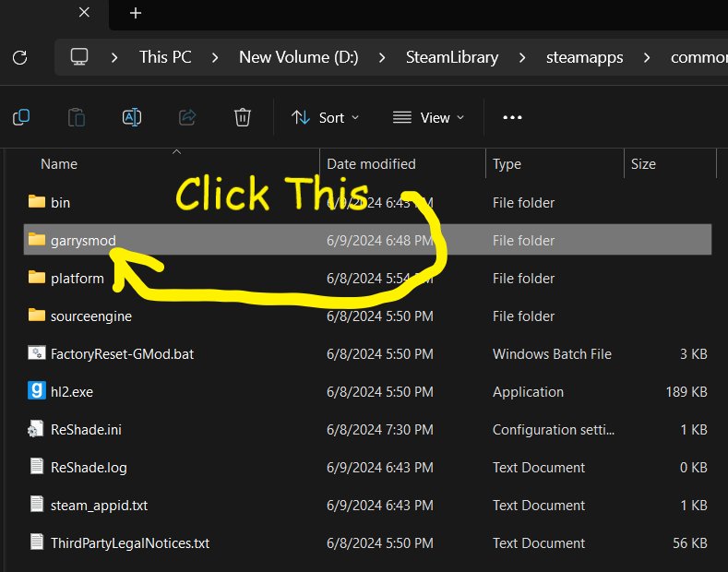The width and height of the screenshot is (728, 572).
Task: Click the Configuration settings type cell
Action: pos(554,430)
